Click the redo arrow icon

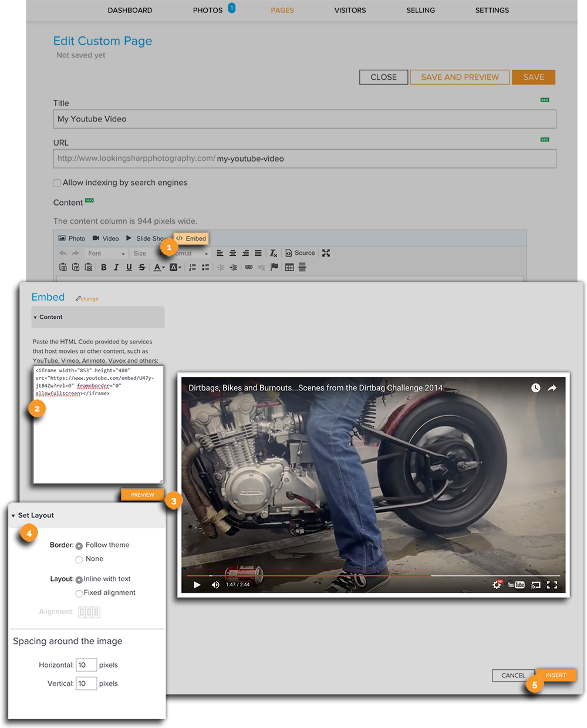pos(75,254)
